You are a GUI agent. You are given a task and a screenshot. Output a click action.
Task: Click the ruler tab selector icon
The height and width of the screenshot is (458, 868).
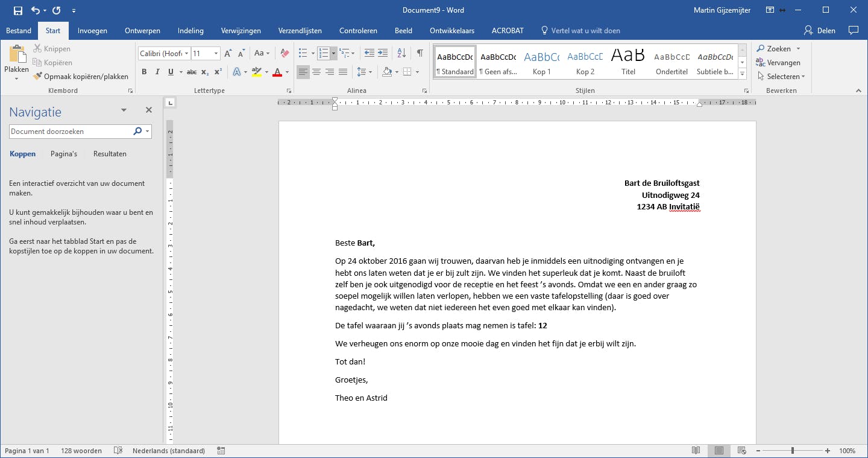171,103
